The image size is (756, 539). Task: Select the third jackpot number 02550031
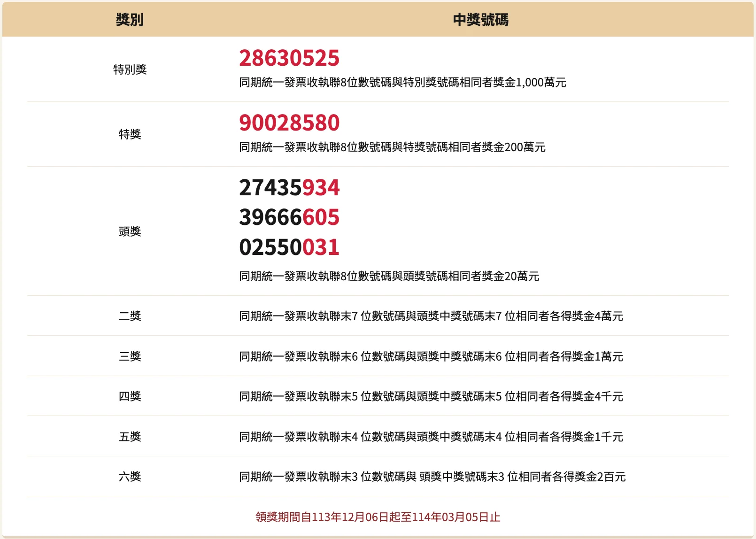tap(289, 246)
